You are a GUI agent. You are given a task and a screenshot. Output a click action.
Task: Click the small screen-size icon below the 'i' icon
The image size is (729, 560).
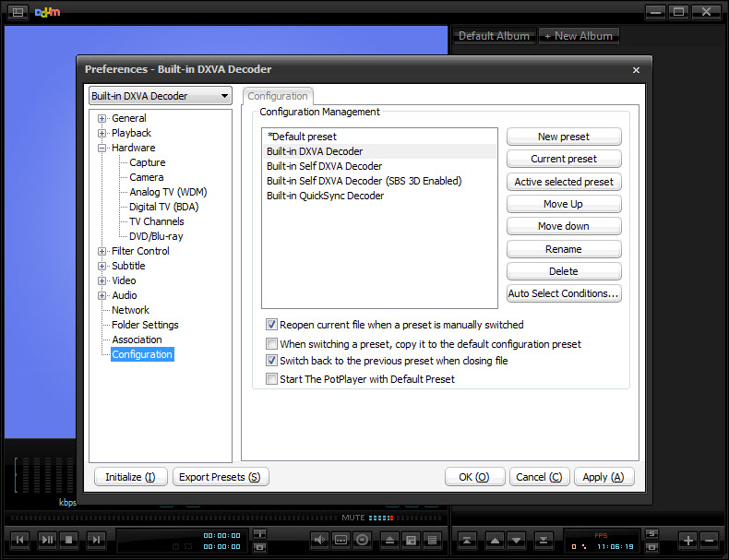pos(259,547)
